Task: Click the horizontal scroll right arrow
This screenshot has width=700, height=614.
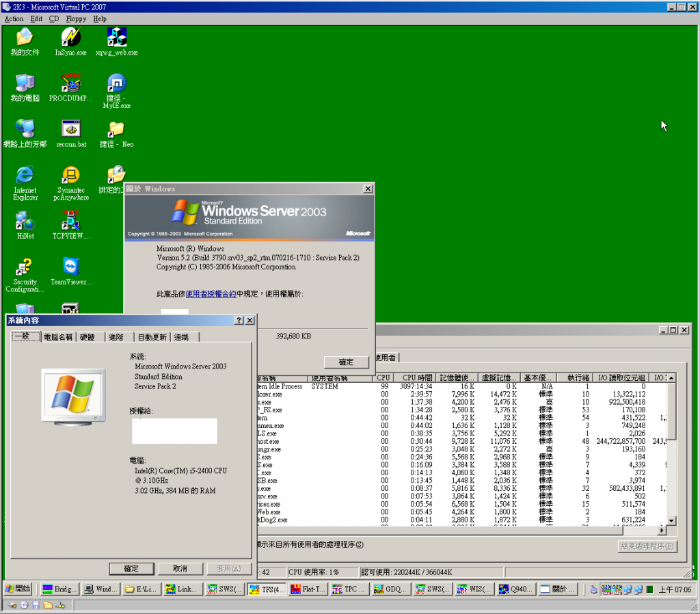Action: [x=662, y=530]
